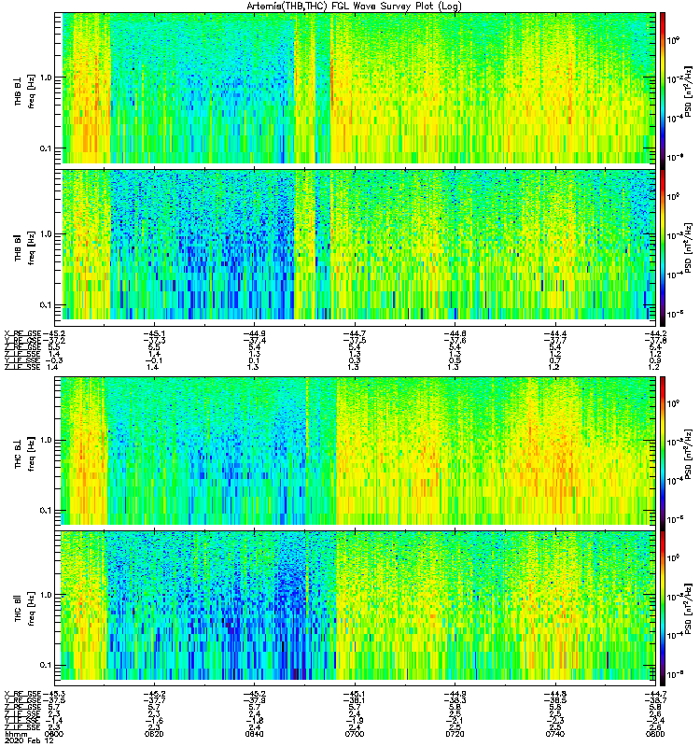700x747 pixels.
Task: Click the 'PSD [nT²/Hz]' label of THC B⊥ color bar
Action: point(688,453)
